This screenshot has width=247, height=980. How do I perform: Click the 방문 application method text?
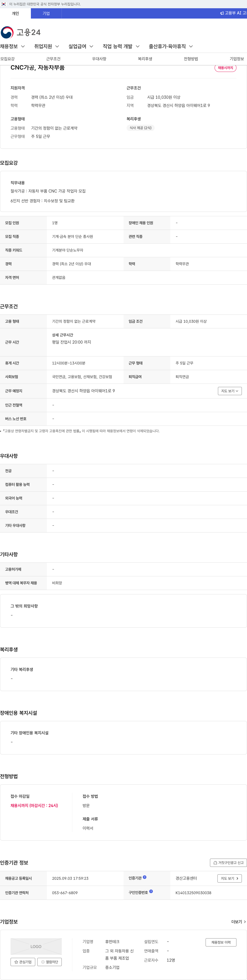pyautogui.click(x=86, y=806)
